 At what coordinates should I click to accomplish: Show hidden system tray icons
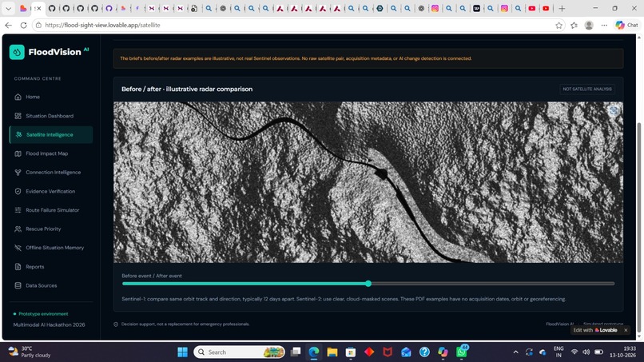[515, 352]
